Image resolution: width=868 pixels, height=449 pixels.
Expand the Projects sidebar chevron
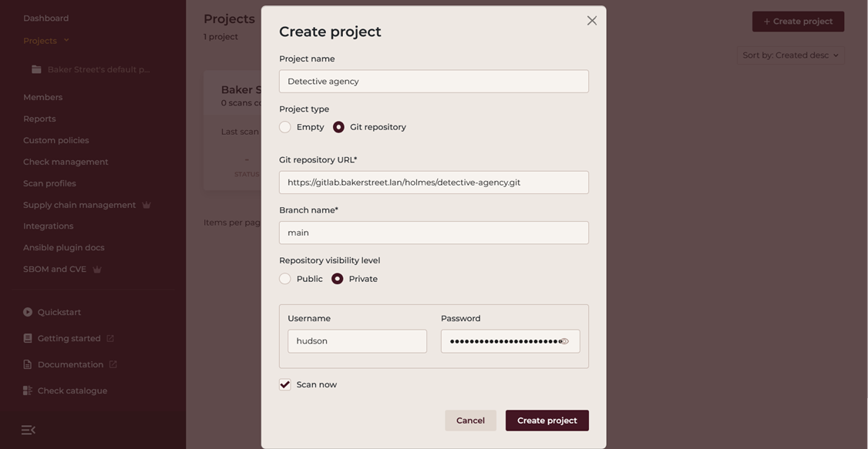(66, 40)
